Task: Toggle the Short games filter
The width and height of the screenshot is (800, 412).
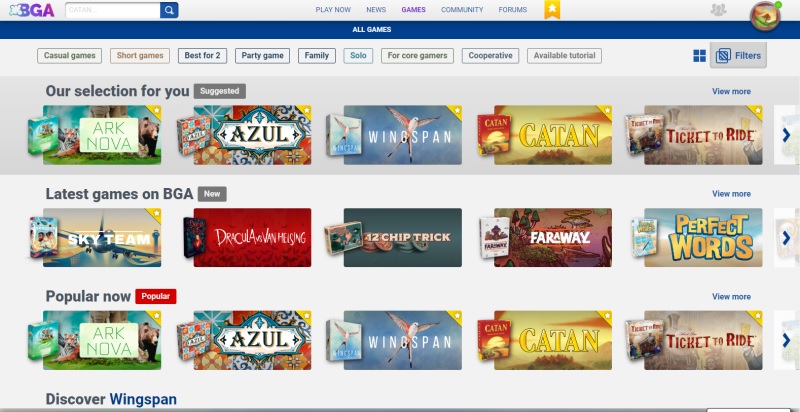Action: (140, 56)
